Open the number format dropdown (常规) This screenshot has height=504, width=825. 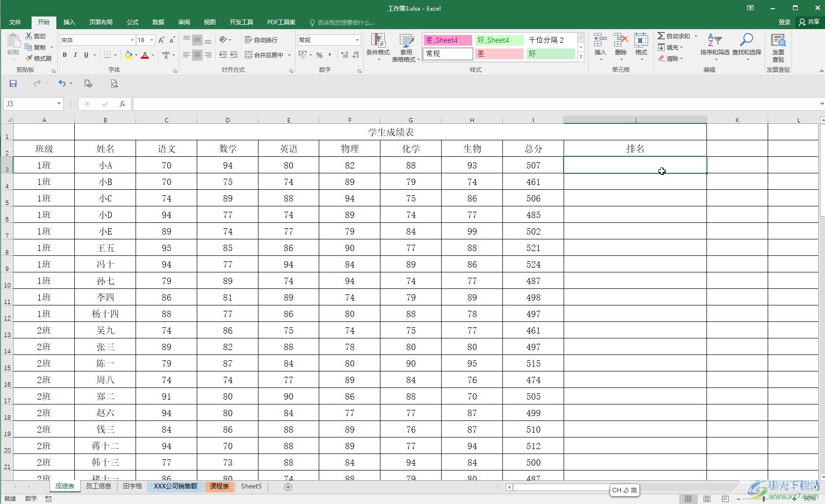pyautogui.click(x=357, y=40)
